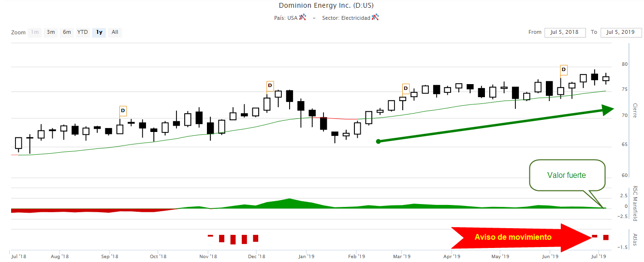Click the icon next to País: USA
This screenshot has height=262, width=644.
[x=303, y=17]
